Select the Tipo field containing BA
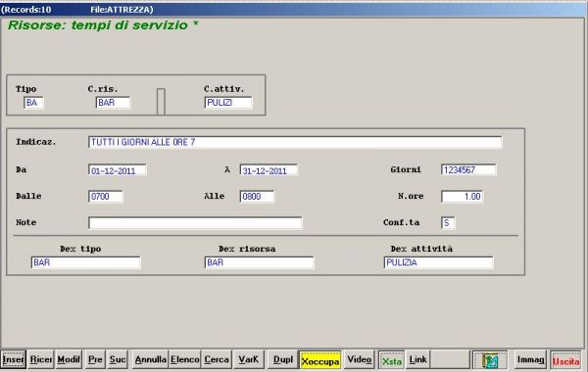This screenshot has width=588, height=372. tap(33, 103)
